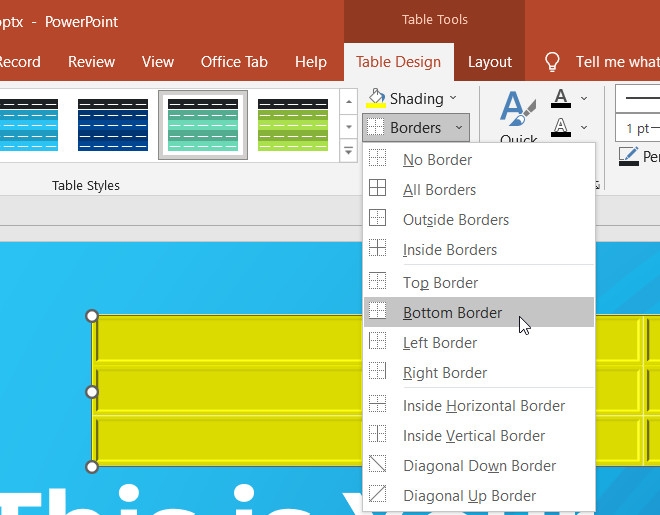Expand the Text Fill color dropdown arrow
Screen dimensions: 660x515
pos(584,99)
